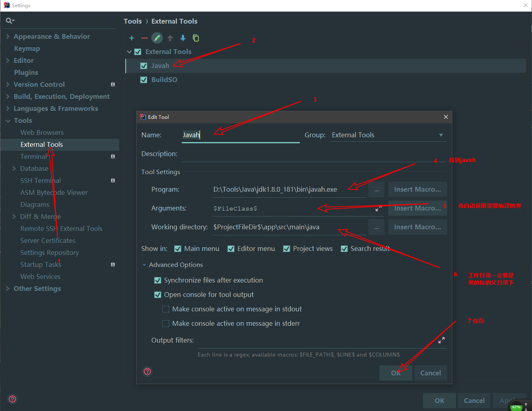
Task: Uncheck the Javah tool checkbox
Action: 144,66
